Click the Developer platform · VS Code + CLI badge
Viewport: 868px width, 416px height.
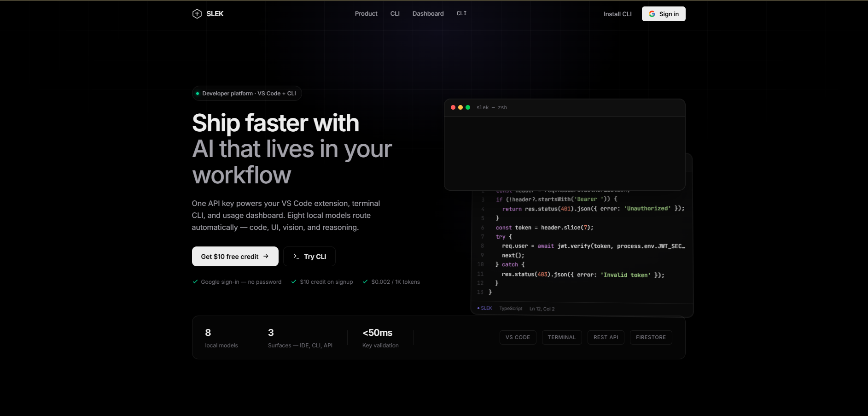pyautogui.click(x=247, y=94)
